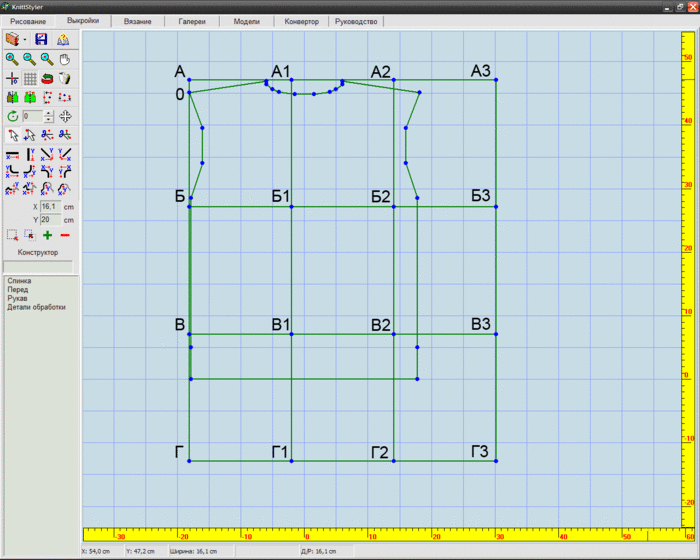Click the all-green vests with red outline icon

30,97
